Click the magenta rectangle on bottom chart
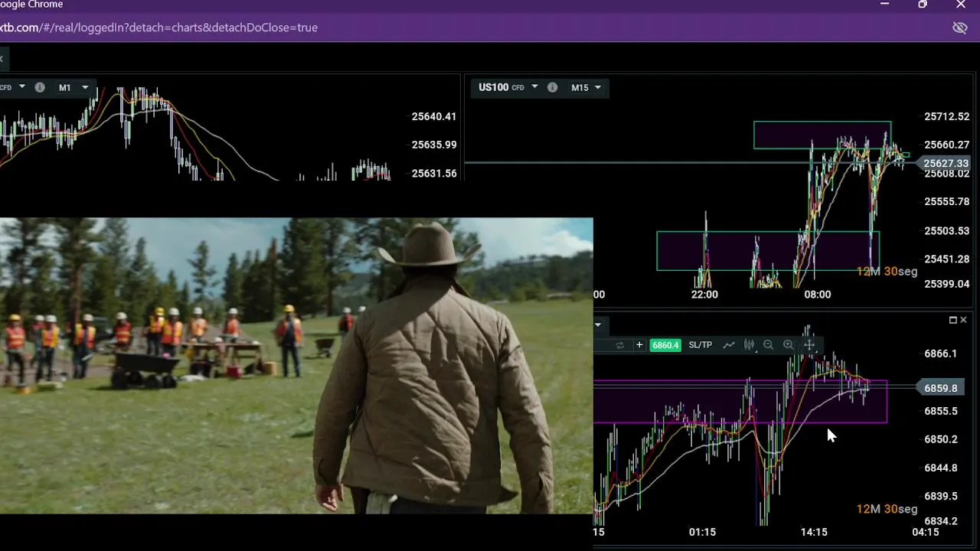 740,402
